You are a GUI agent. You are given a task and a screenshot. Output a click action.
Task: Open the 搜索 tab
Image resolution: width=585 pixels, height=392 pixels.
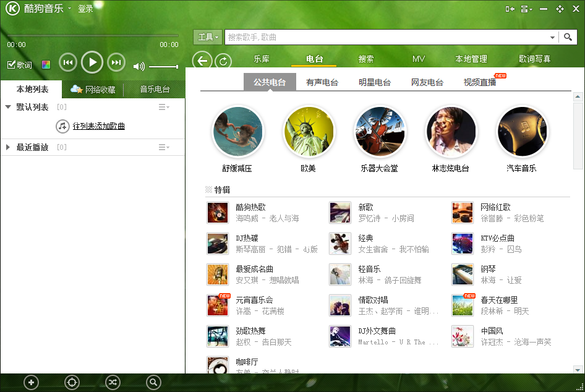366,59
